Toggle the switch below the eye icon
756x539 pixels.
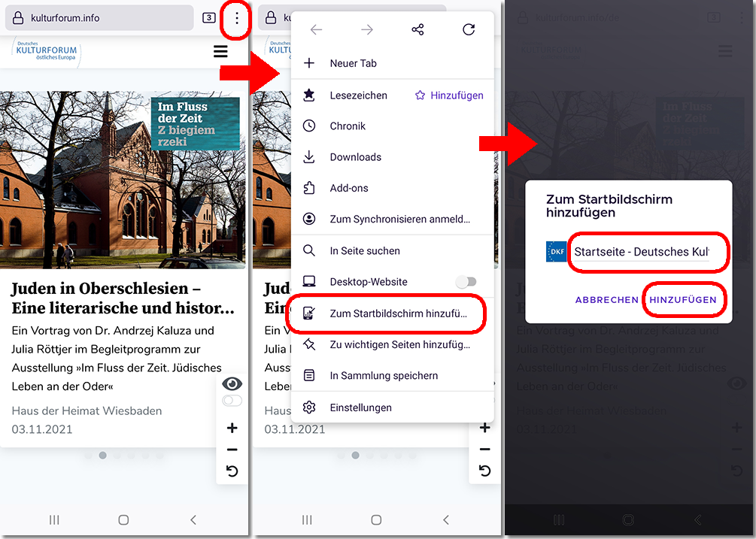[x=232, y=401]
